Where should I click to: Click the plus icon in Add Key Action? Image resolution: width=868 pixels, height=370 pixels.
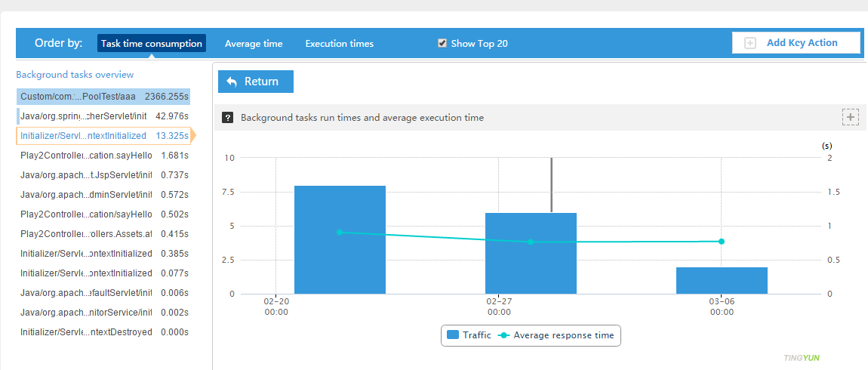point(750,43)
